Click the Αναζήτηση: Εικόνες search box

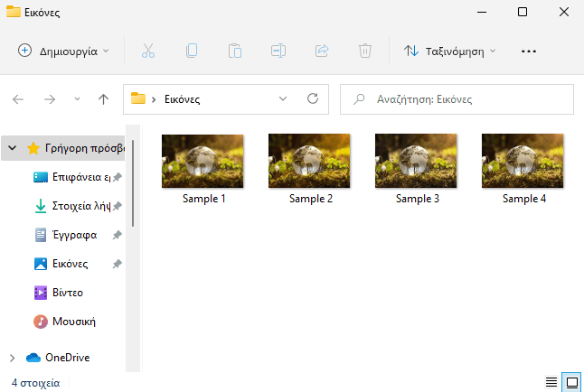(x=457, y=99)
